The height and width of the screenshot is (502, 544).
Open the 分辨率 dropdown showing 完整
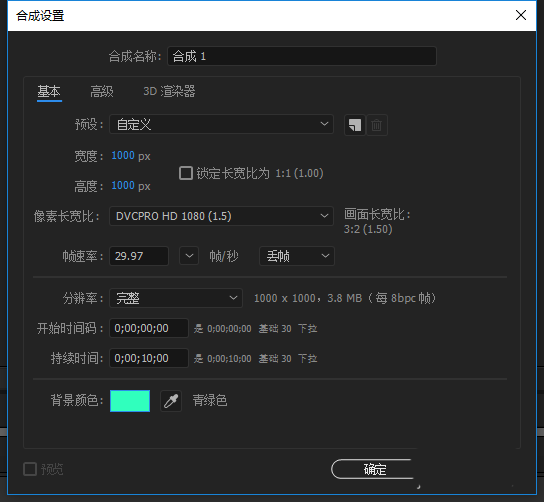point(176,298)
